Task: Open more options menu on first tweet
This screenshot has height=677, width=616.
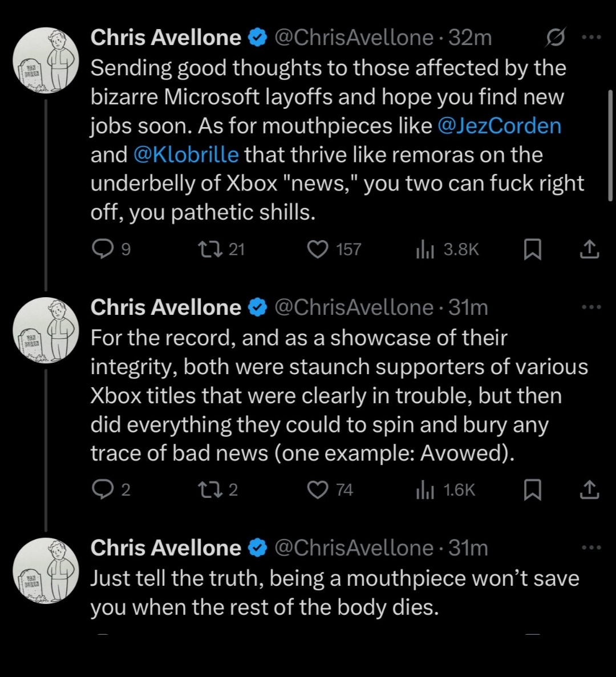Action: (590, 38)
